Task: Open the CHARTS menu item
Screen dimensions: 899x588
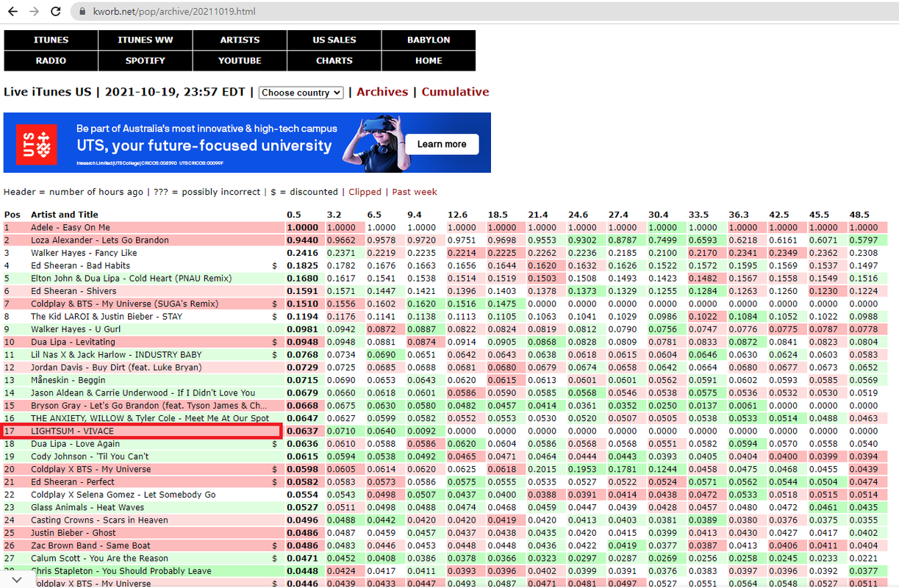Action: pyautogui.click(x=334, y=60)
